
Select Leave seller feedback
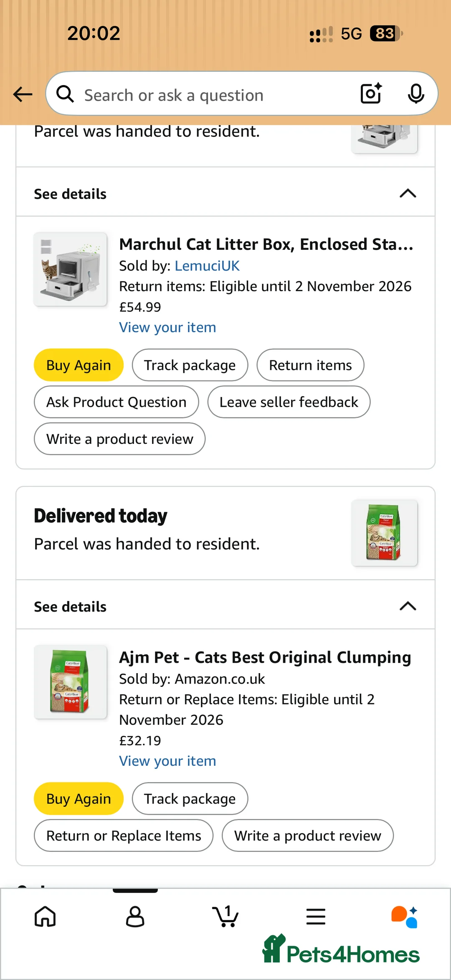(x=289, y=402)
